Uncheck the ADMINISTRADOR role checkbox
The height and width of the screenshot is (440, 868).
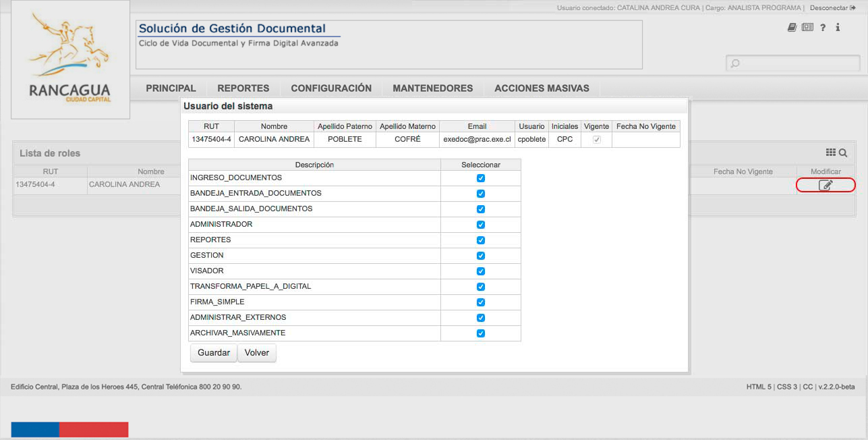coord(481,225)
